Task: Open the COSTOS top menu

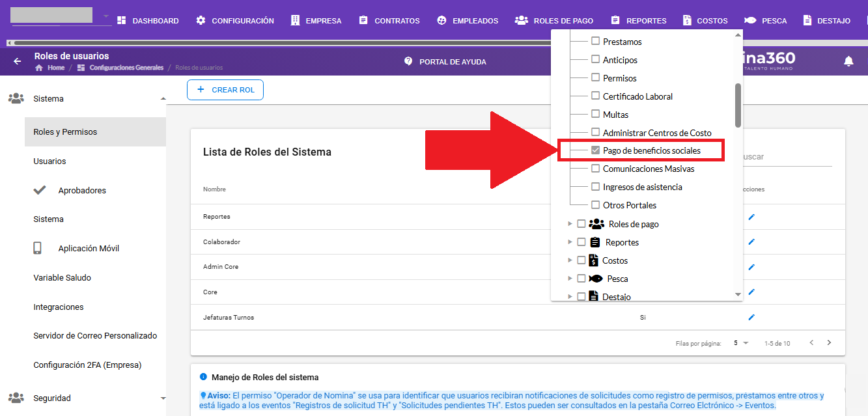Action: pyautogui.click(x=705, y=20)
